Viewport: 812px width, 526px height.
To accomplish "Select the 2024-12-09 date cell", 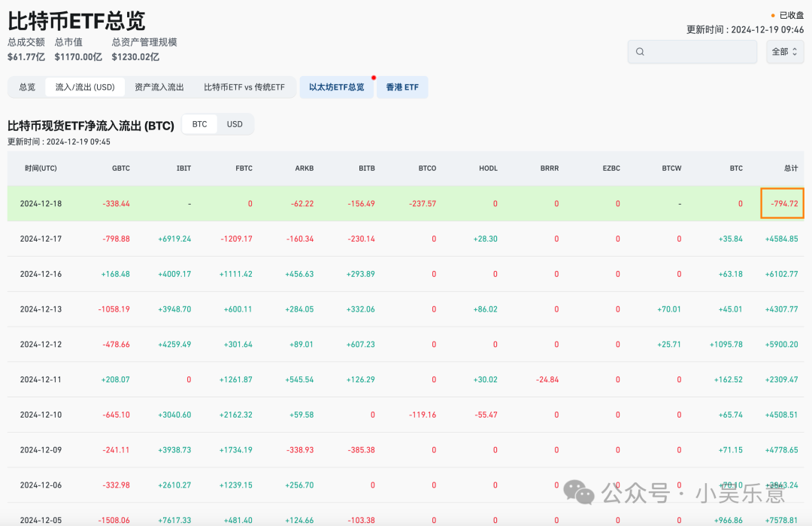I will tap(41, 450).
